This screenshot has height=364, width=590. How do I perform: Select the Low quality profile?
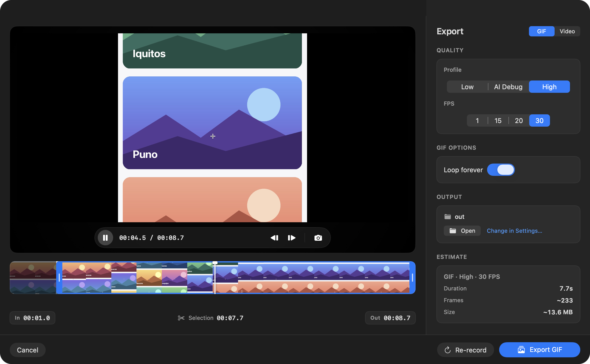(467, 87)
